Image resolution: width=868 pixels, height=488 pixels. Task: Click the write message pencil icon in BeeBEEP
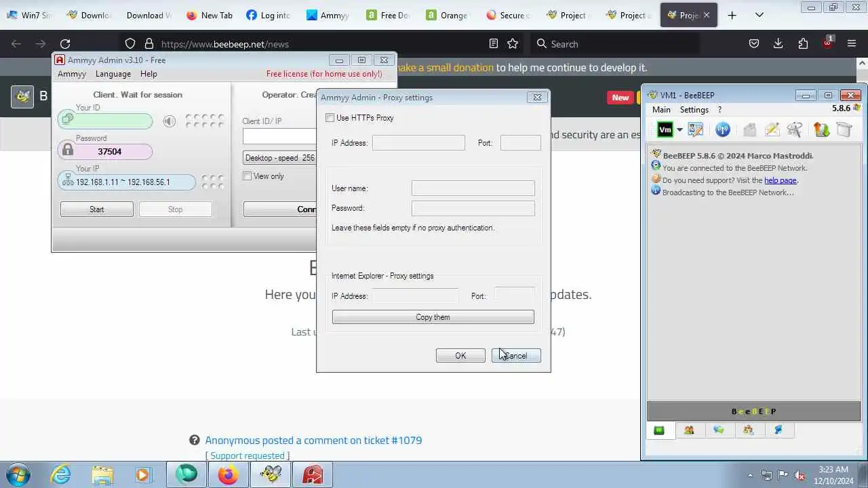point(772,129)
